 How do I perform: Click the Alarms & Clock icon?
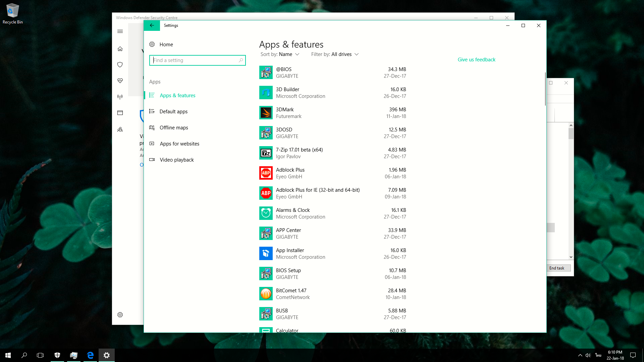coord(266,213)
